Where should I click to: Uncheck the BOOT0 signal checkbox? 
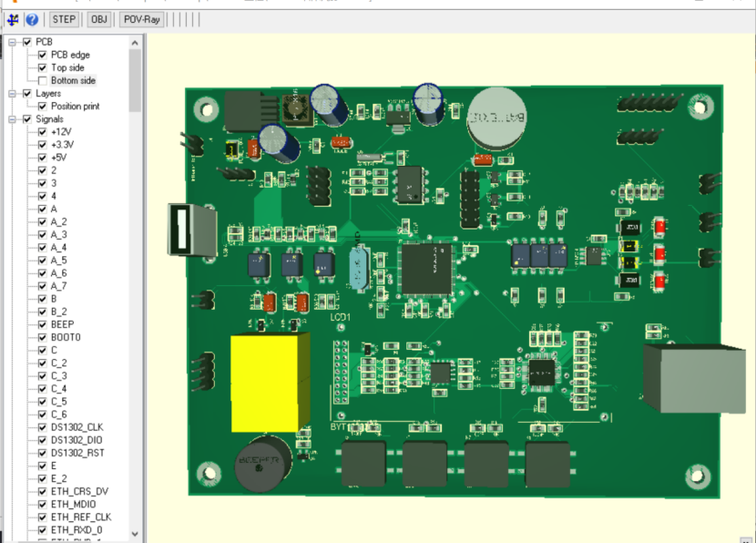43,337
